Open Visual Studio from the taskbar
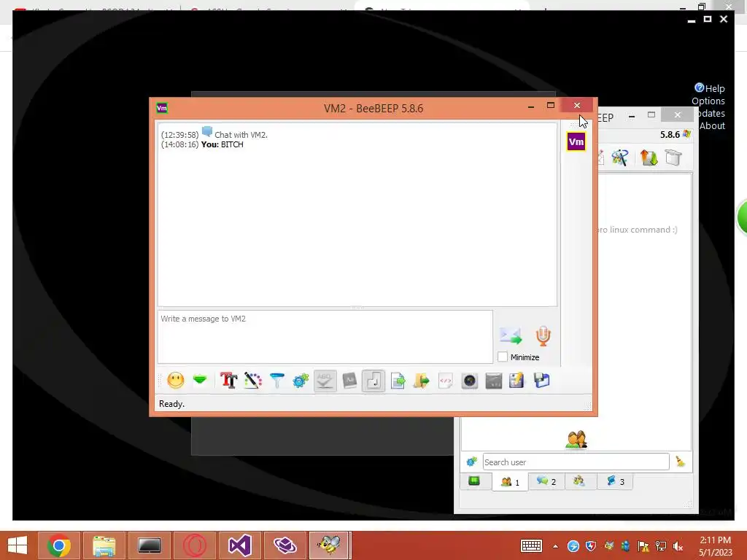Viewport: 747px width, 560px height. (239, 545)
